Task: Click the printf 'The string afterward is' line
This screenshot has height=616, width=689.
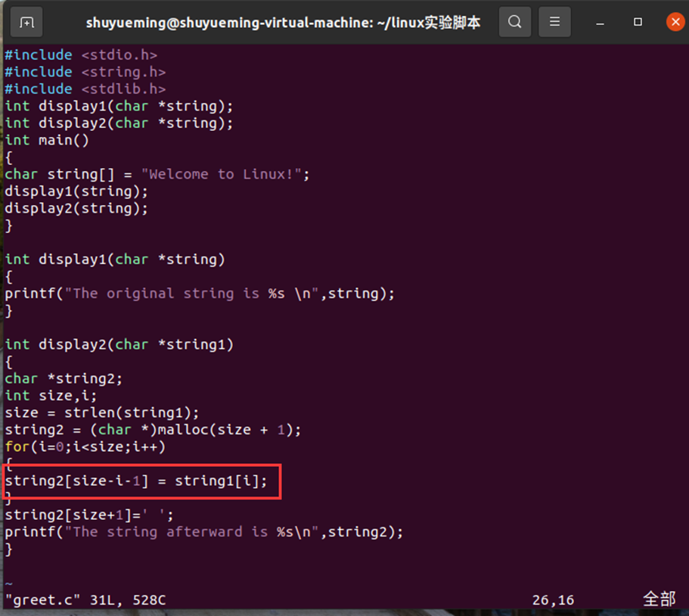Action: (x=204, y=532)
